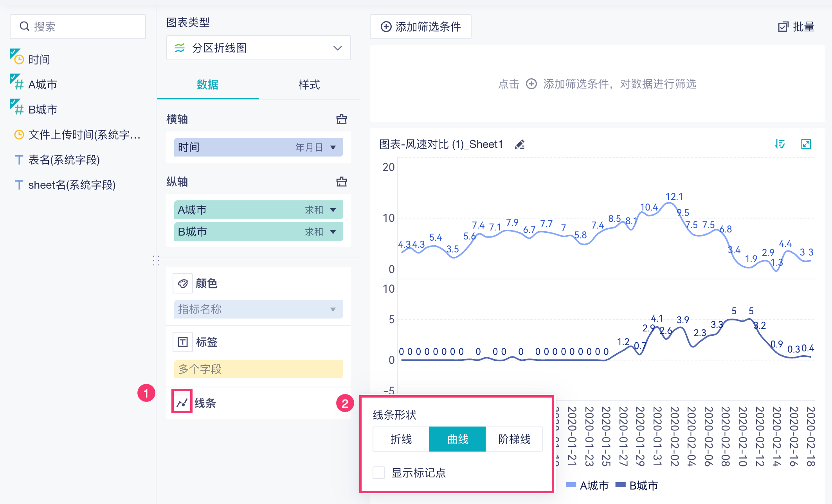Switch to the 样式 tab

click(x=309, y=85)
